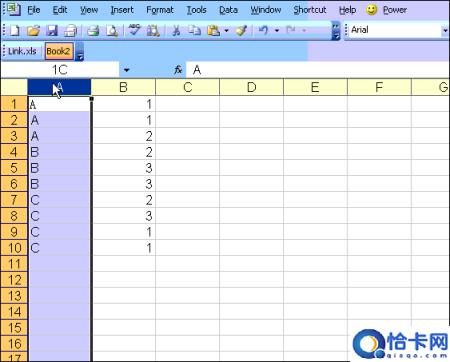Run Spelling check from the ABC icon

pyautogui.click(x=135, y=30)
